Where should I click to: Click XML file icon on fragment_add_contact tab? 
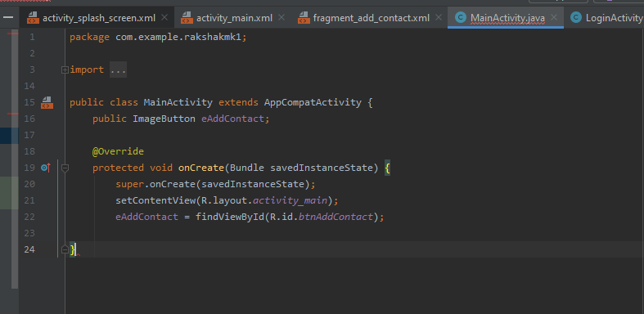point(304,18)
